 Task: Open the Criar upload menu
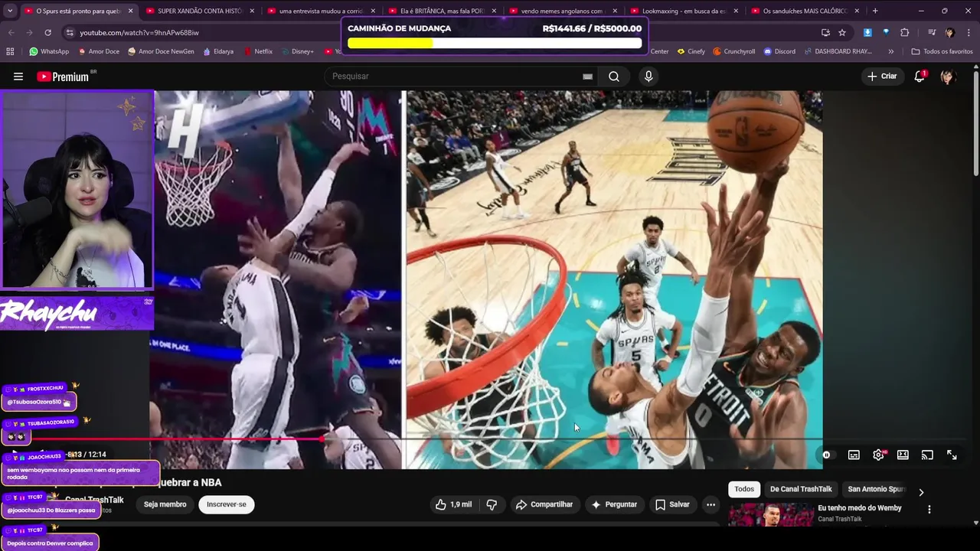881,77
